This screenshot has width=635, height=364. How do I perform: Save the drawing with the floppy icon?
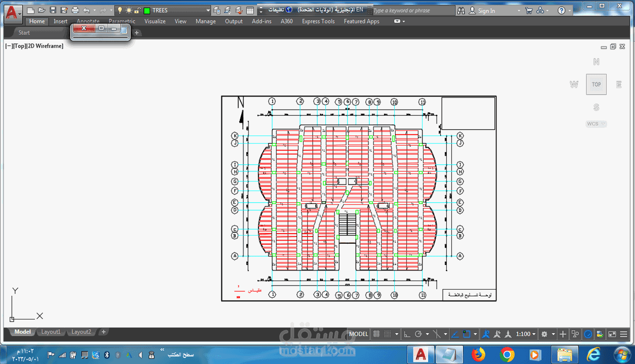tap(53, 10)
